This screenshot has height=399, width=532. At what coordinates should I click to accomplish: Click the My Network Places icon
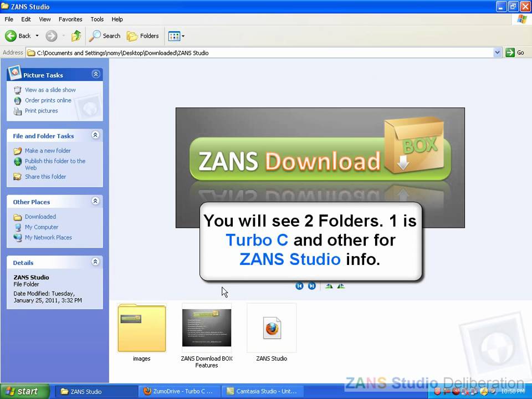18,238
